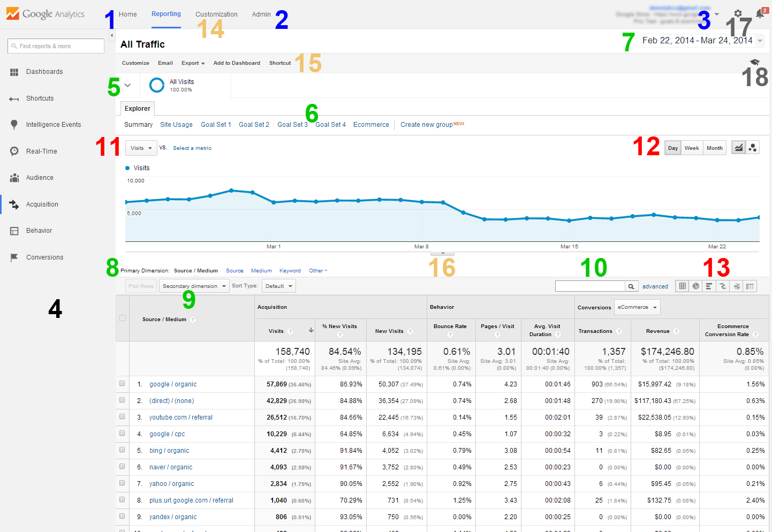This screenshot has width=772, height=532.
Task: Click the Add to Dashboard button
Action: pos(237,63)
